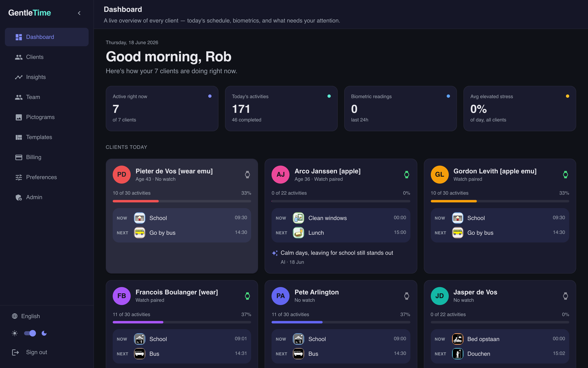
Task: Click Gordon Levith's School pictogram
Action: click(458, 218)
